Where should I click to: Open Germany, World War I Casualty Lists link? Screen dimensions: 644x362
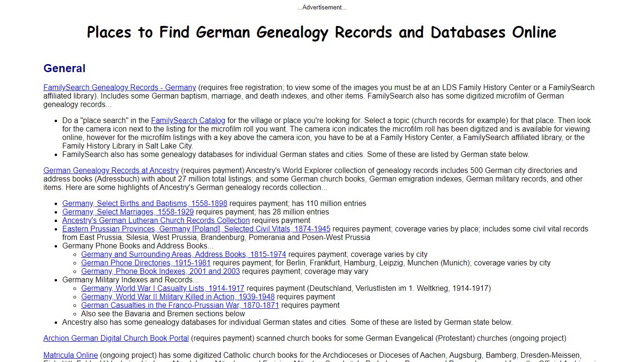(x=163, y=288)
